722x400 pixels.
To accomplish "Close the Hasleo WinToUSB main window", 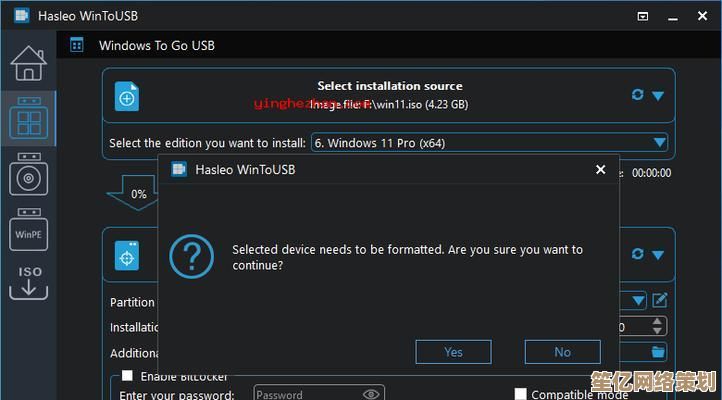I will click(702, 16).
